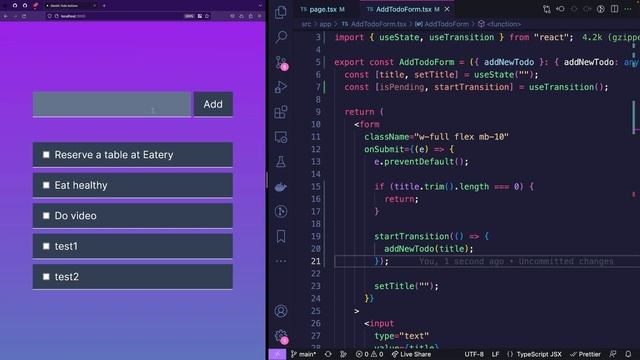Check the 'Do video' todo
The height and width of the screenshot is (360, 640).
(46, 216)
